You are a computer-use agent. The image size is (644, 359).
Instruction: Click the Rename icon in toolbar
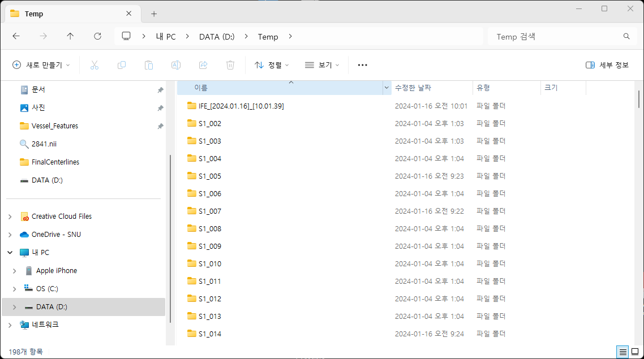176,65
